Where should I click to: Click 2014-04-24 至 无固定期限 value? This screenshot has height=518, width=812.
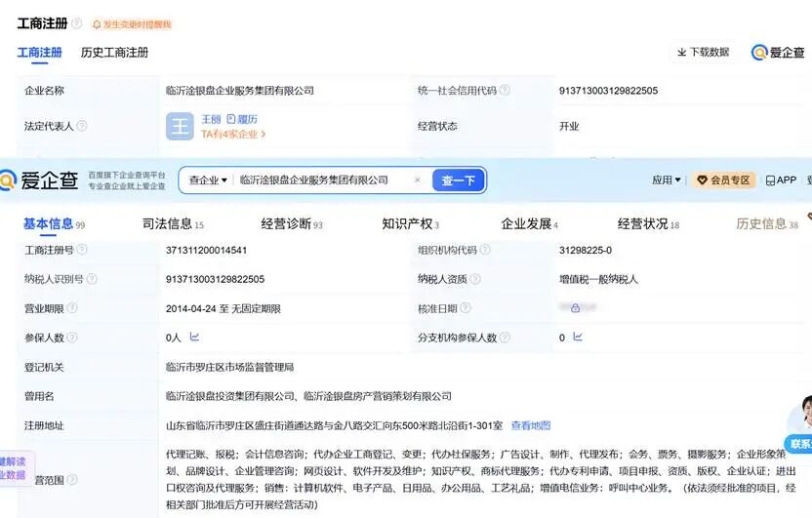click(223, 309)
